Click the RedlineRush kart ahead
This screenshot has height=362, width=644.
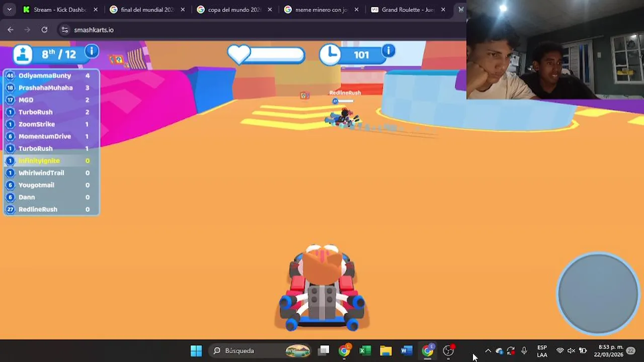pyautogui.click(x=343, y=118)
